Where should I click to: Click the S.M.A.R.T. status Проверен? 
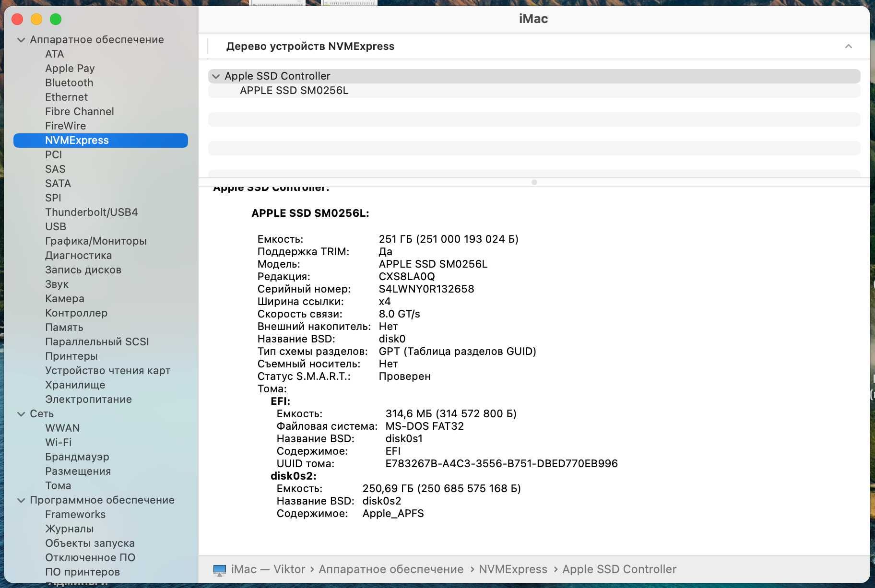point(405,376)
